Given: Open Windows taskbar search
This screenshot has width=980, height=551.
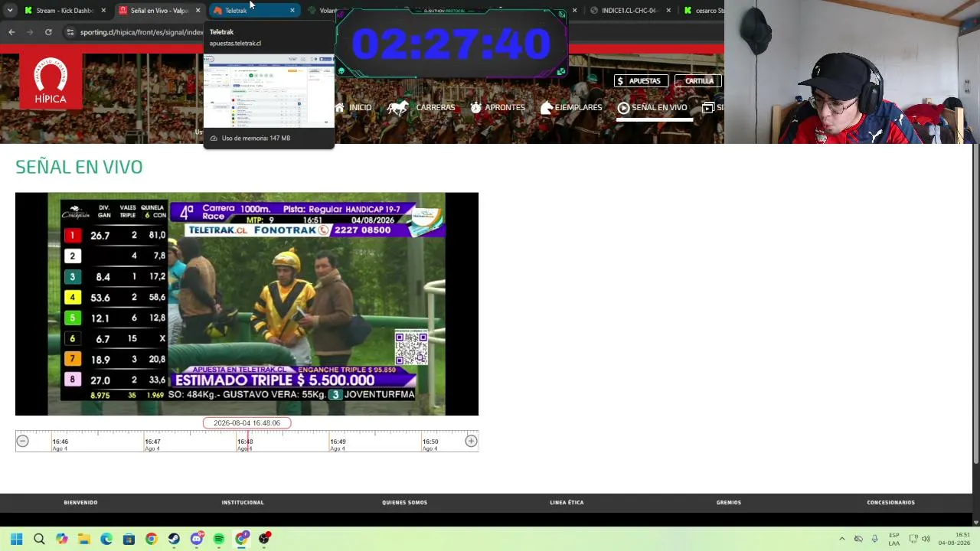Looking at the screenshot, I should click(x=39, y=539).
